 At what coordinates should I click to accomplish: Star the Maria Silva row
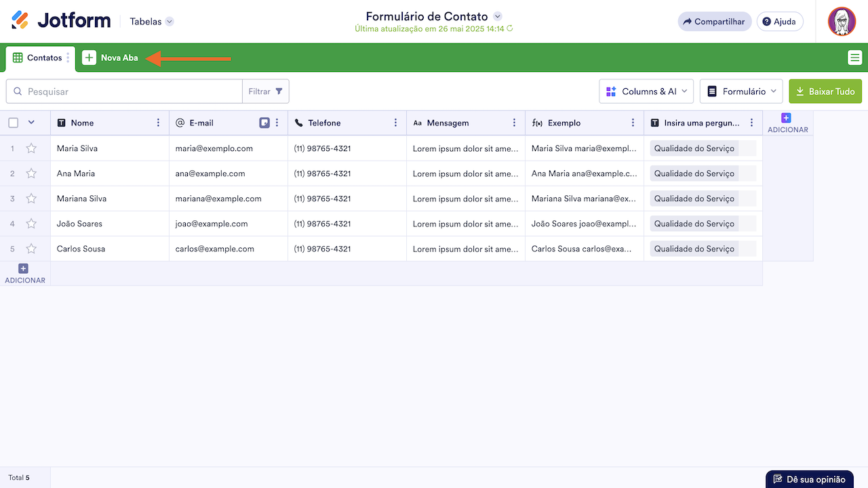(x=31, y=148)
